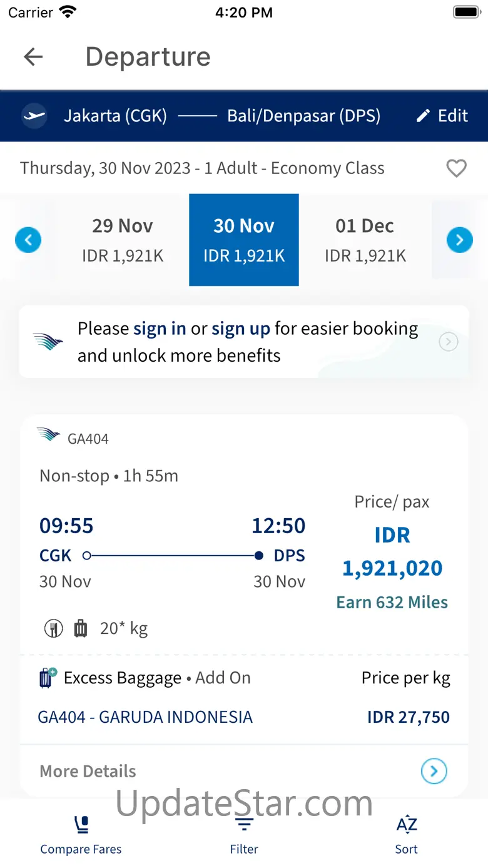The width and height of the screenshot is (488, 868).
Task: Tap the heart favorite icon
Action: coord(456,168)
